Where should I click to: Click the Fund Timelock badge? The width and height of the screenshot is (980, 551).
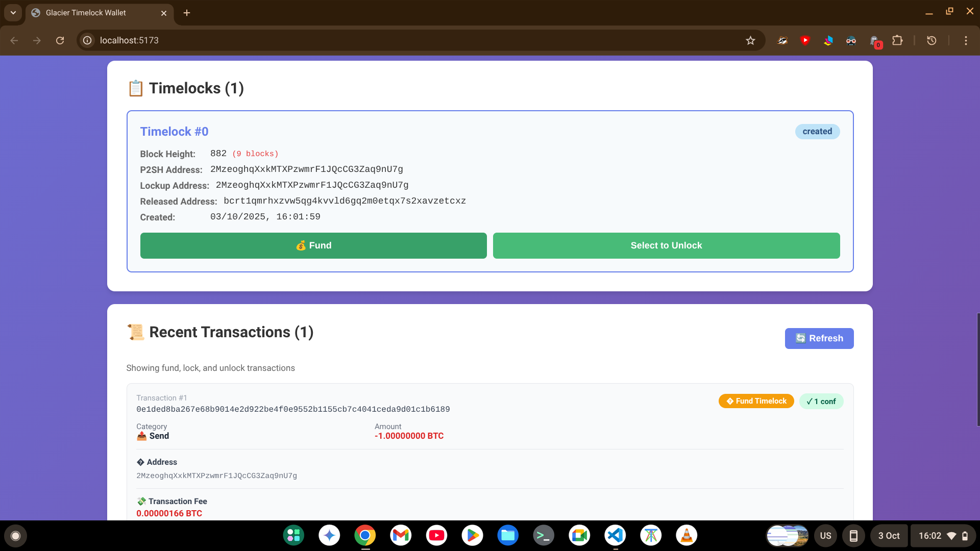coord(756,401)
